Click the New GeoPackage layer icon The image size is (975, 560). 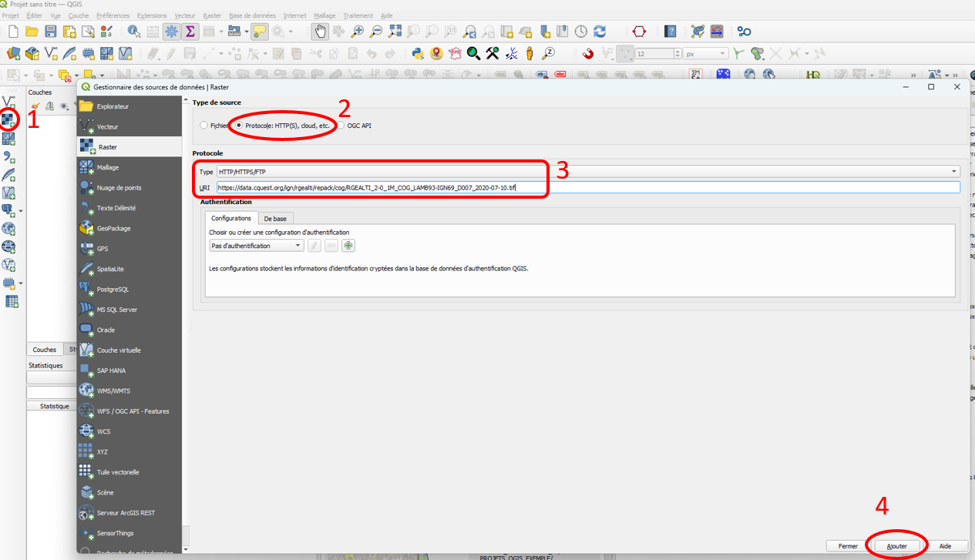tap(32, 53)
